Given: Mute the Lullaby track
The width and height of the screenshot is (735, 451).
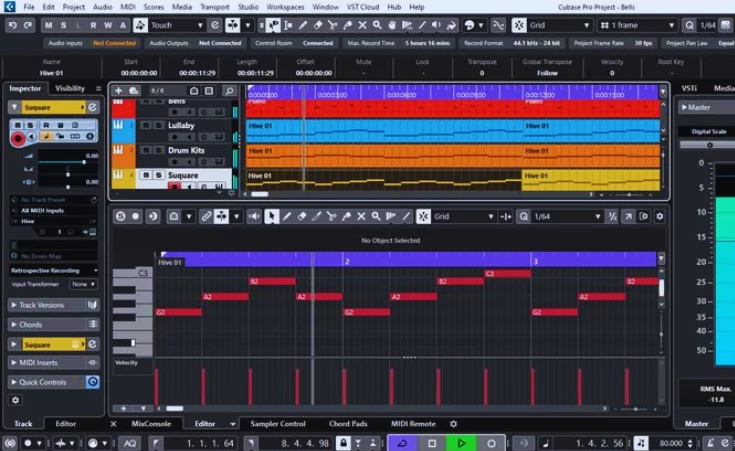Looking at the screenshot, I should click(x=146, y=125).
